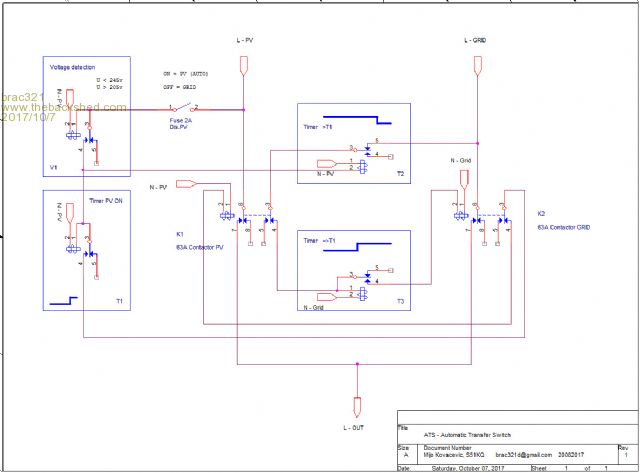Viewport: 640px width, 473px height.
Task: Select the K2 63A Contactor GRID label
Action: click(x=563, y=221)
